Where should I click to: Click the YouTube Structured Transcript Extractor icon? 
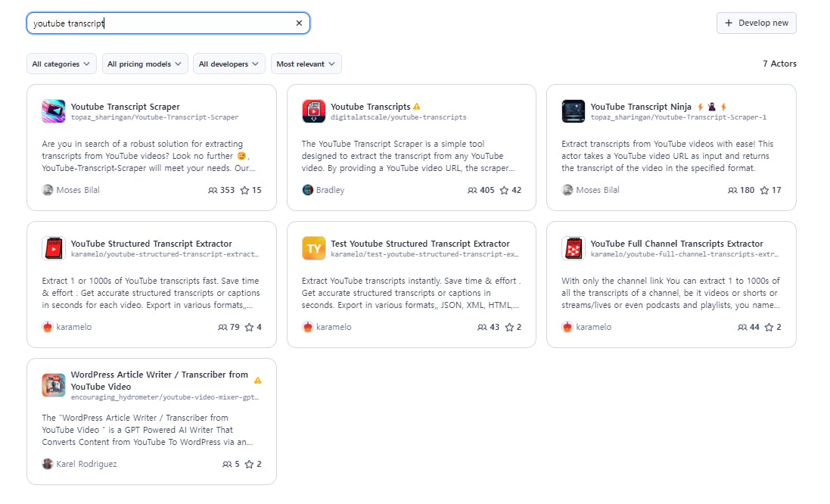coord(54,248)
